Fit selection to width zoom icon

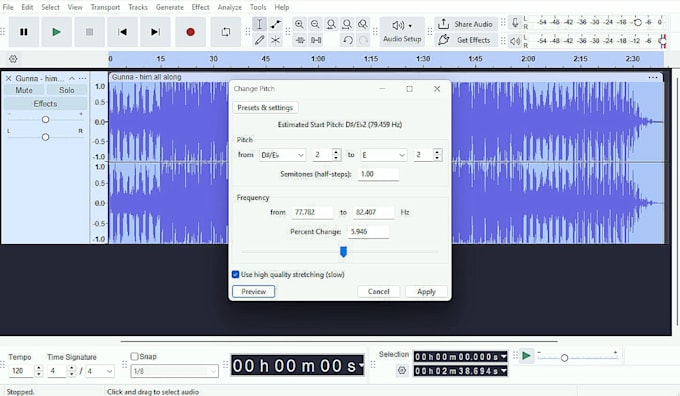(x=331, y=24)
